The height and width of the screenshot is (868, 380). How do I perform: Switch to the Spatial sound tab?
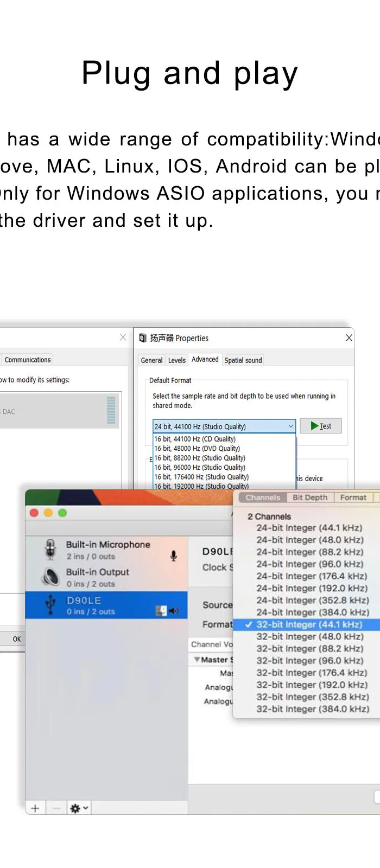pyautogui.click(x=243, y=360)
